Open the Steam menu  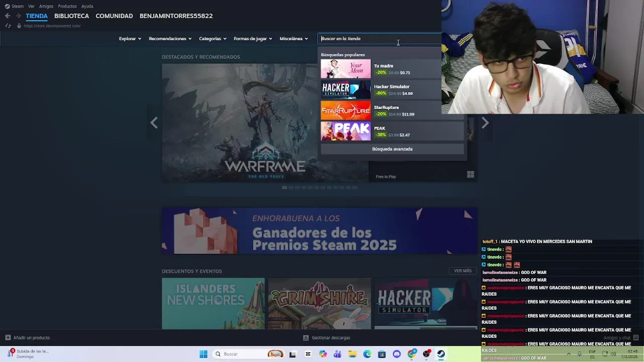pos(18,6)
